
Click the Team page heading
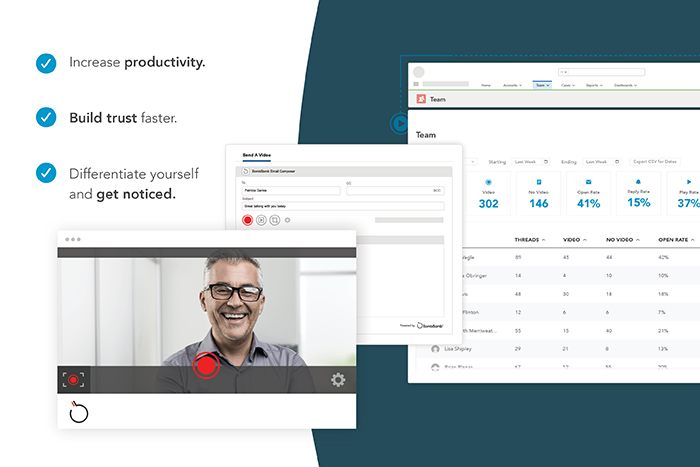point(426,135)
